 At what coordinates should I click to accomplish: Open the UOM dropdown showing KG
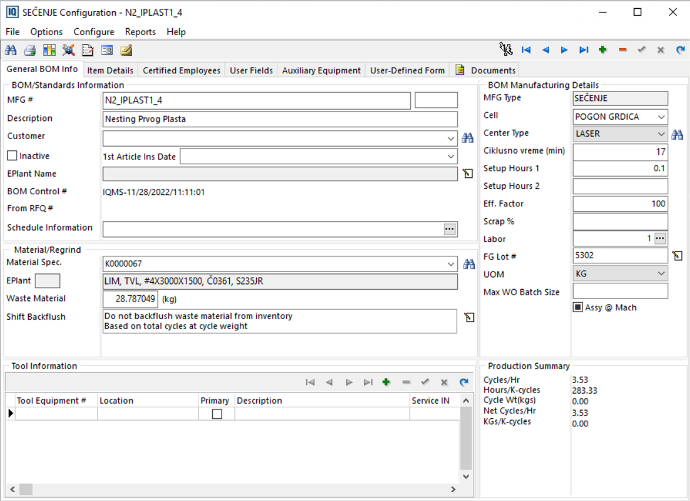(x=661, y=274)
